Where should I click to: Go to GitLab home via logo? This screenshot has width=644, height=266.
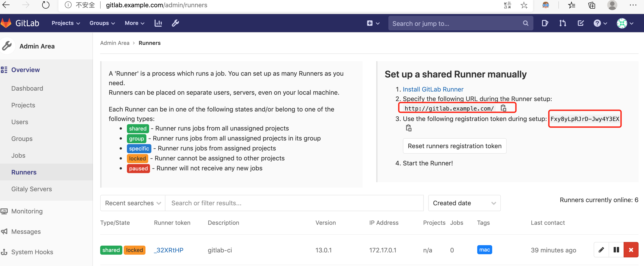point(20,23)
